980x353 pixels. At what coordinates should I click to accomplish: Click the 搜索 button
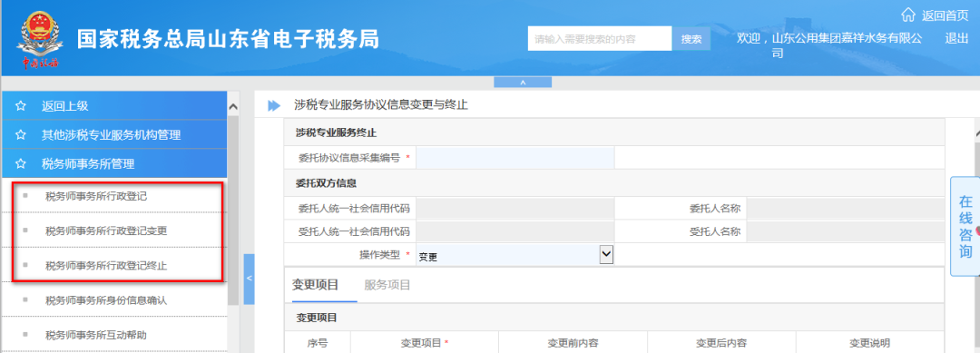691,39
